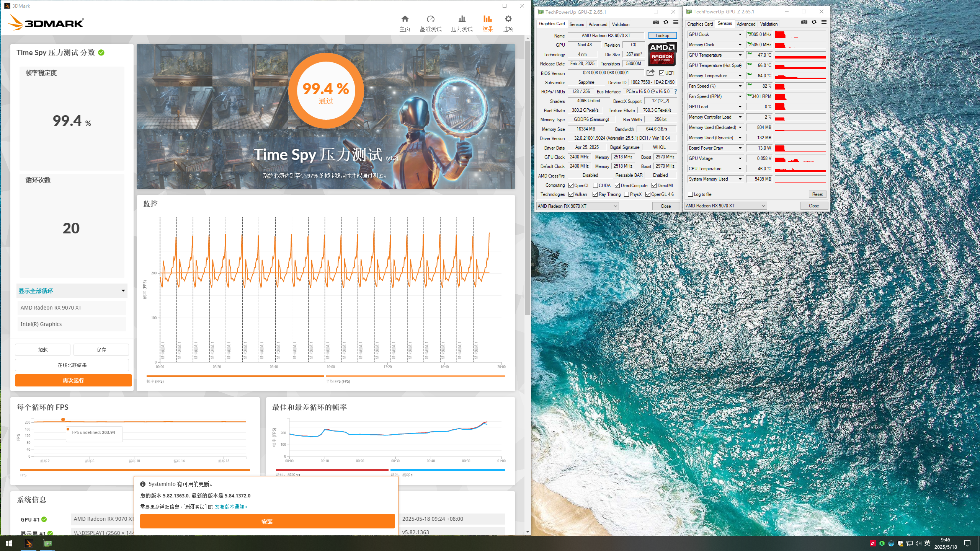
Task: Open the 3DMark home page icon
Action: (x=405, y=19)
